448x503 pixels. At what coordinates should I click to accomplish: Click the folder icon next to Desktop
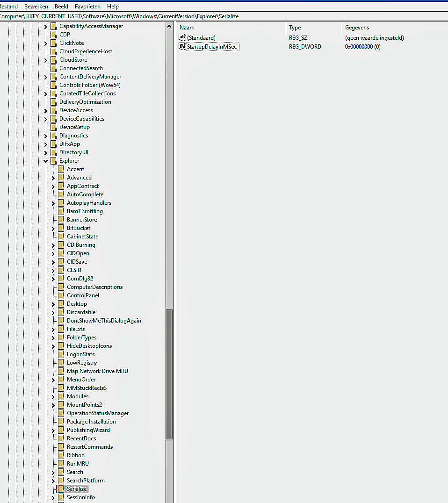(x=61, y=304)
